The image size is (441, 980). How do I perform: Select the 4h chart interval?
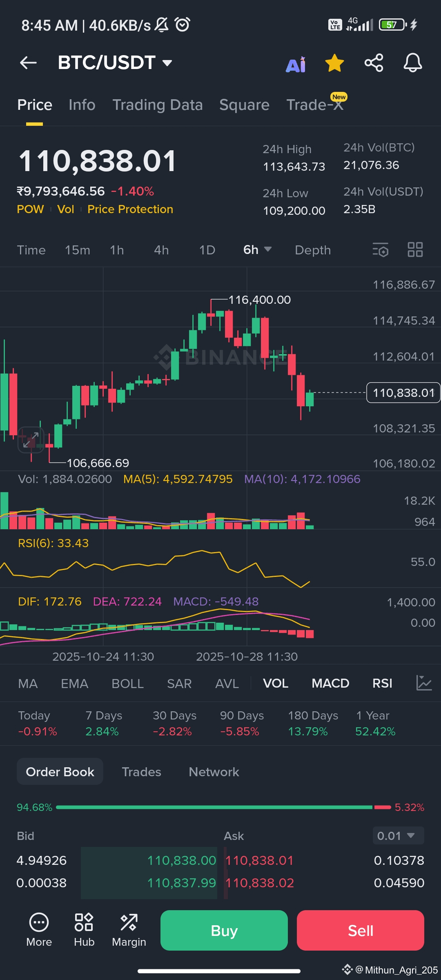pyautogui.click(x=161, y=250)
